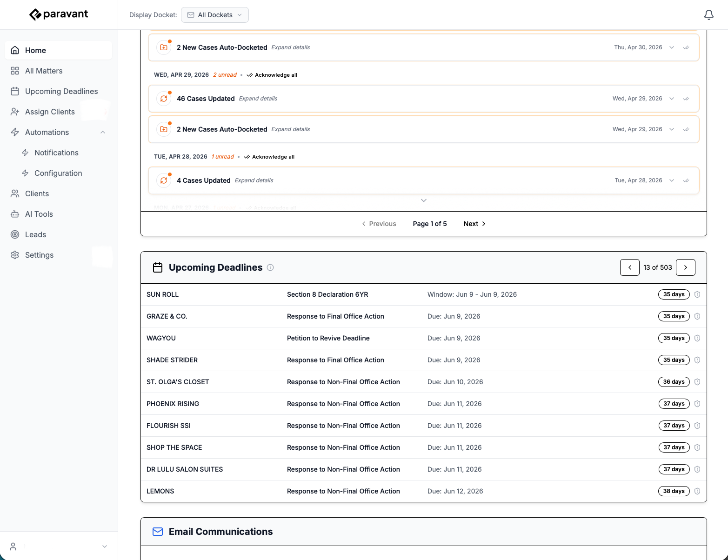Open user account menu chevron in sidebar

coord(105,547)
